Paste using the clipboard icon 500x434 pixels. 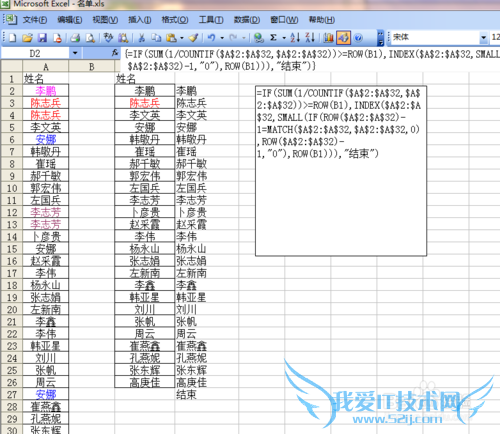(171, 38)
